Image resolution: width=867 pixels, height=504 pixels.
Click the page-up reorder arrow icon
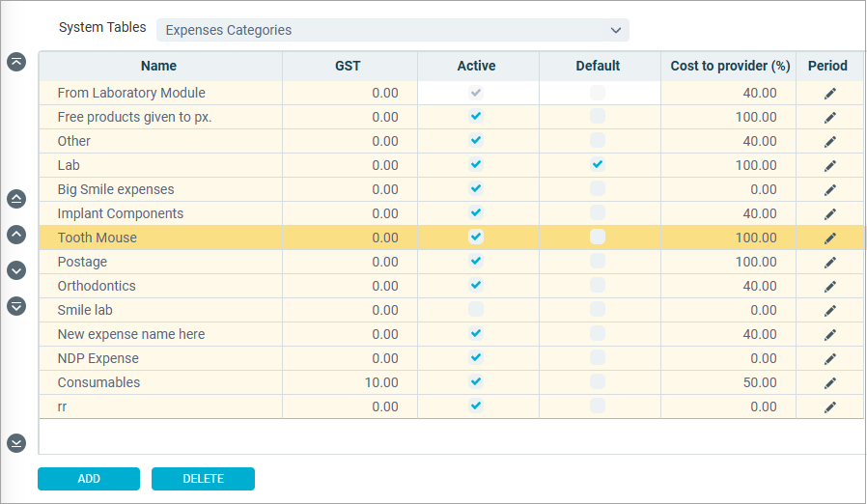16,199
